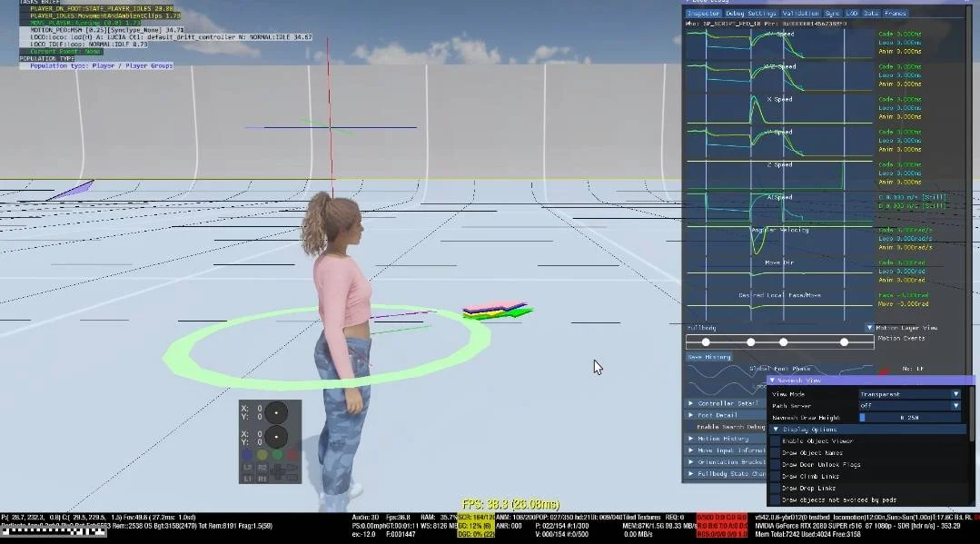The image size is (980, 544).
Task: Tick the Draw Object Names checkbox
Action: [x=775, y=452]
